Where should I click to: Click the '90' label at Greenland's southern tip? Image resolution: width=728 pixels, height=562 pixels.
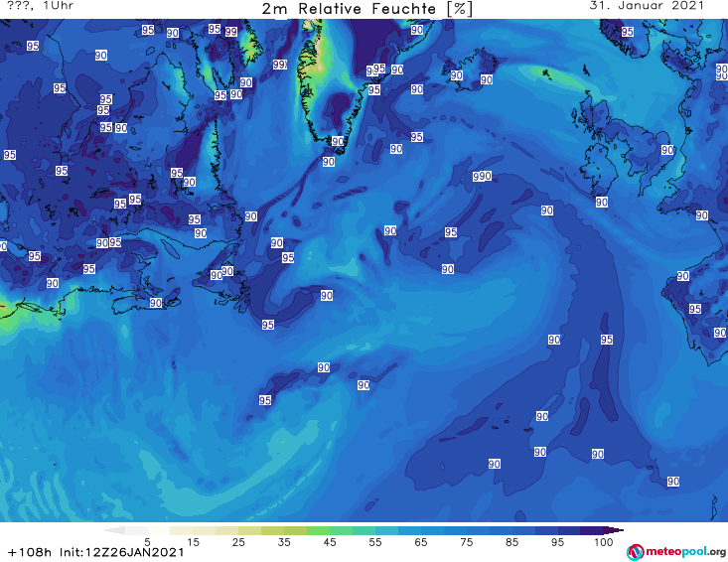338,142
